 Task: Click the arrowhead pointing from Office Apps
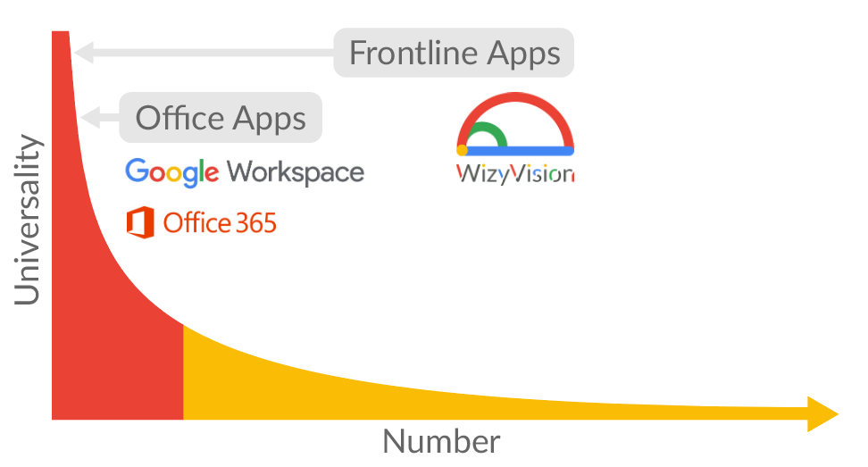[90, 117]
